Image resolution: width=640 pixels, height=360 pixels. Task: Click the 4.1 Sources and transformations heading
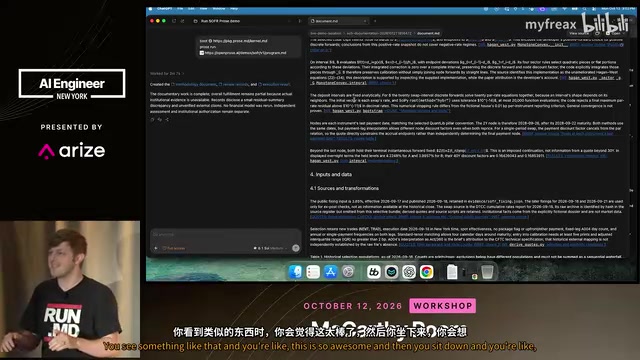pyautogui.click(x=344, y=188)
